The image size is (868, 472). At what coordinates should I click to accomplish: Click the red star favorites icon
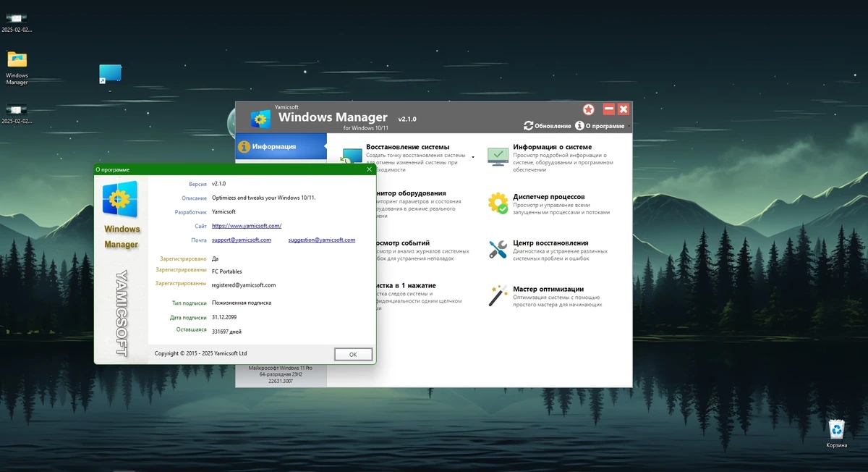click(589, 109)
